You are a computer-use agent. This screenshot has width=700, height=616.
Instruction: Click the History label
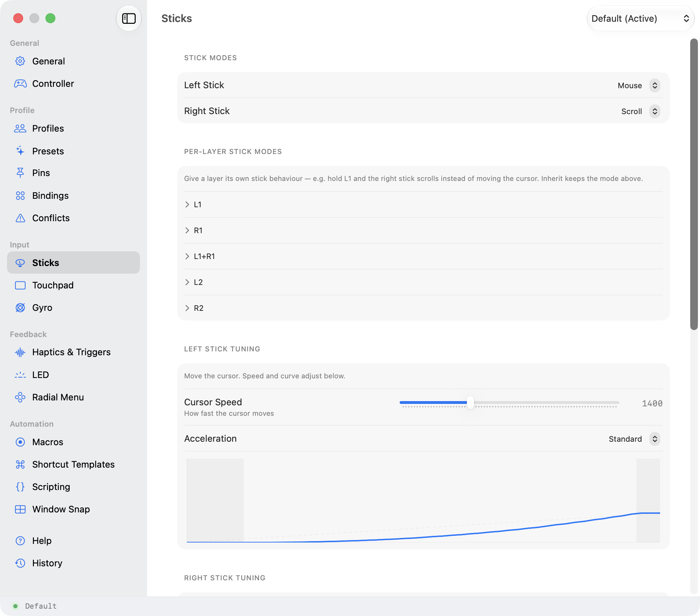point(47,563)
